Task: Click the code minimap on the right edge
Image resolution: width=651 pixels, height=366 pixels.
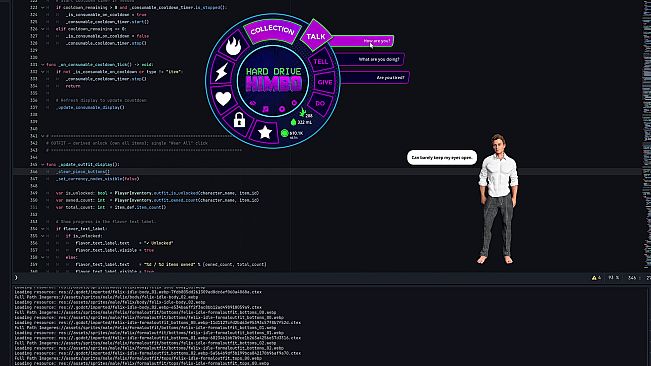Action: coord(647,137)
